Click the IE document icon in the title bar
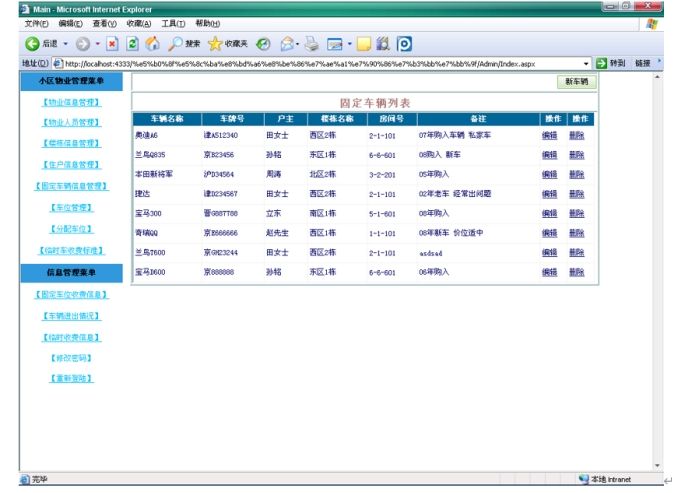The height and width of the screenshot is (493, 693). (25, 9)
